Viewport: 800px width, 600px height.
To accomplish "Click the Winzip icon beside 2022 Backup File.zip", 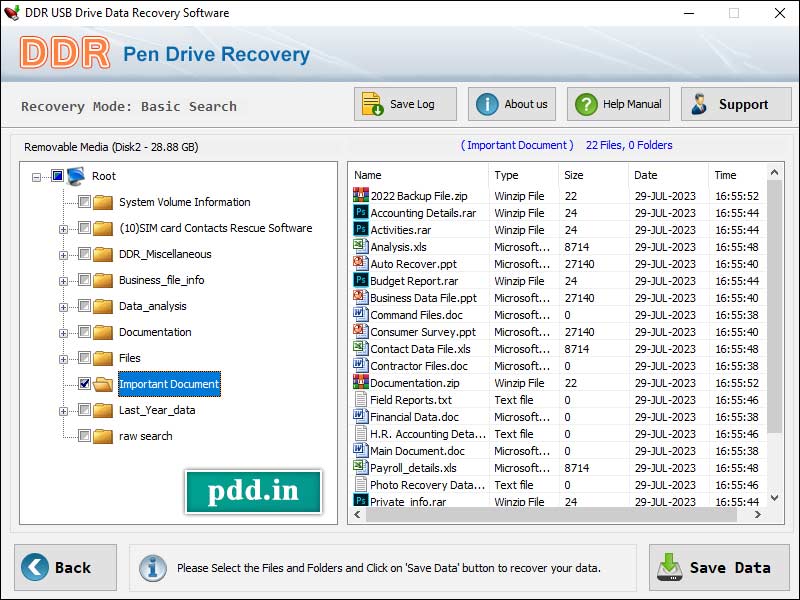I will click(359, 196).
